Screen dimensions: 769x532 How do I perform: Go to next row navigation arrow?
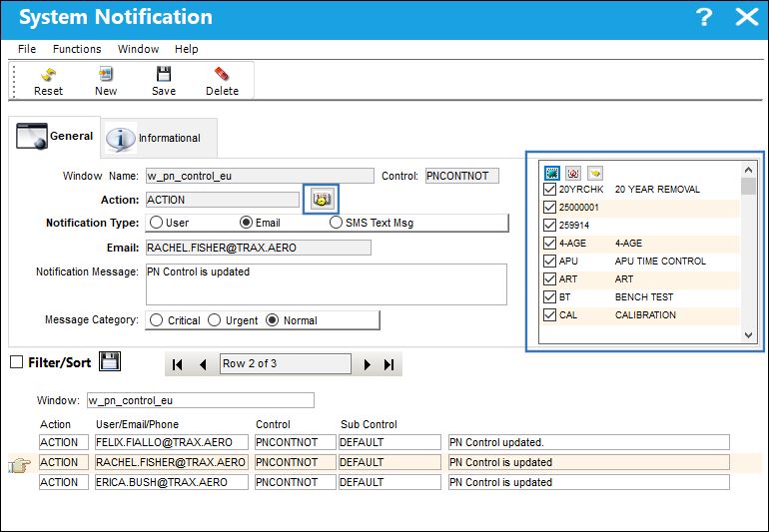[367, 364]
